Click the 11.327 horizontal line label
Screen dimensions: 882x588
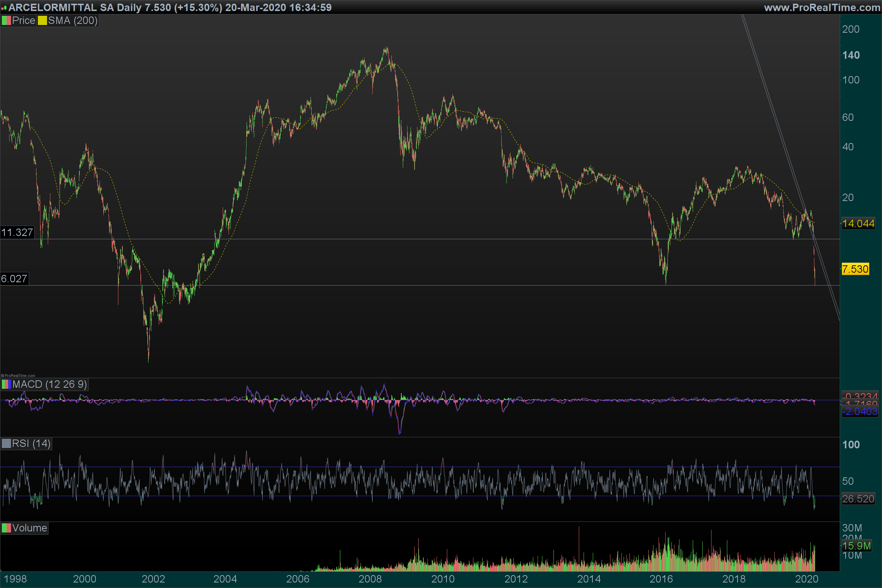click(x=17, y=233)
